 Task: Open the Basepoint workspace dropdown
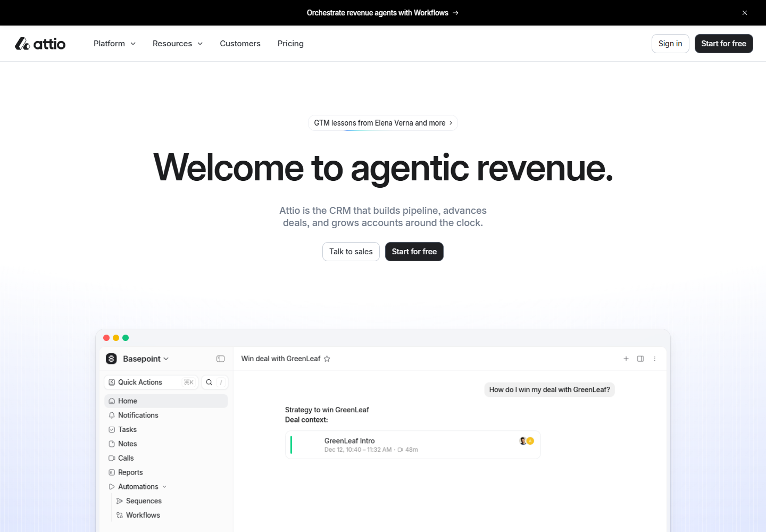point(146,359)
